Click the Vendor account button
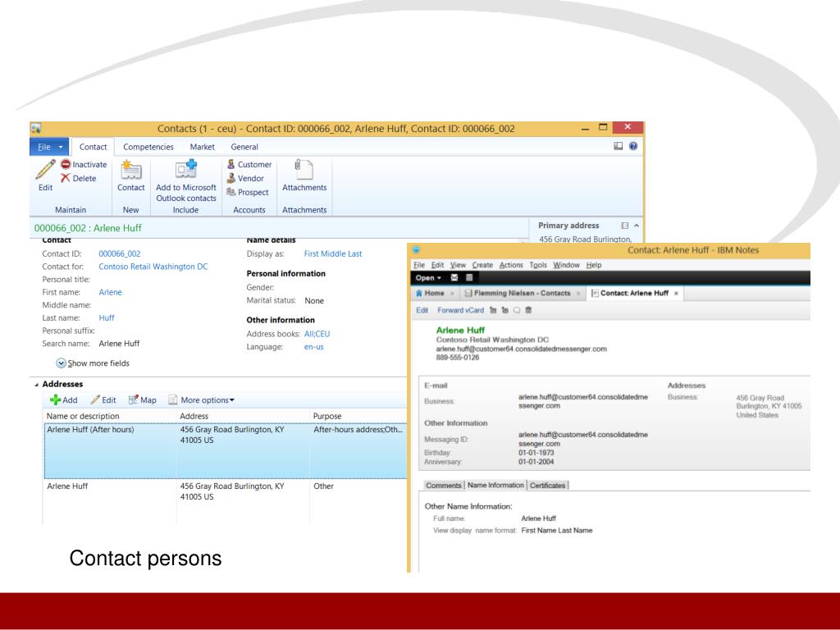The width and height of the screenshot is (840, 630). tap(245, 178)
